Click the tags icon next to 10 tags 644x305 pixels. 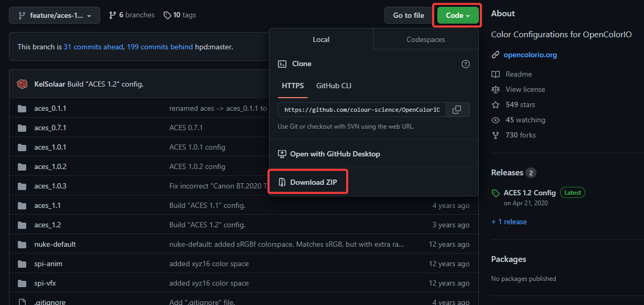(x=167, y=15)
